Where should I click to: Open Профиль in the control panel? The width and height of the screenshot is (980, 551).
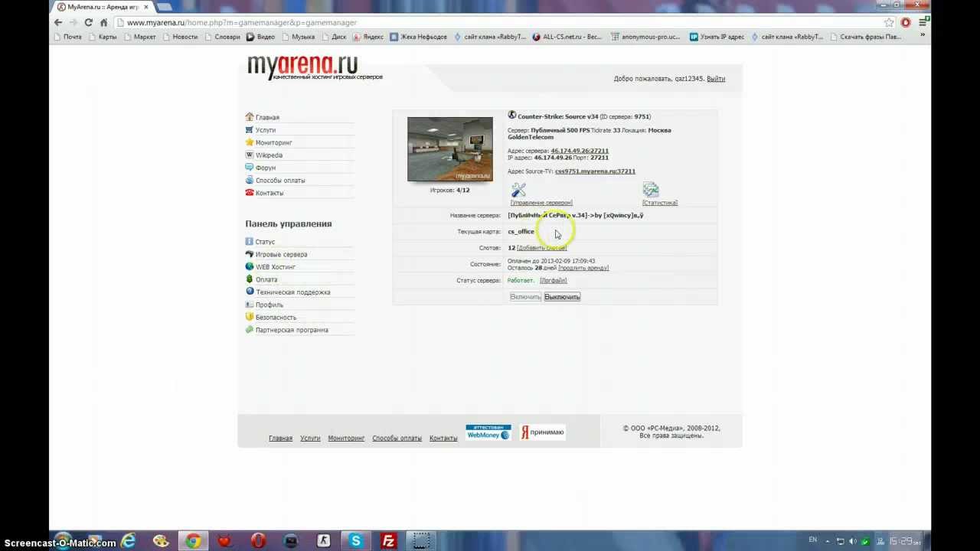click(269, 305)
